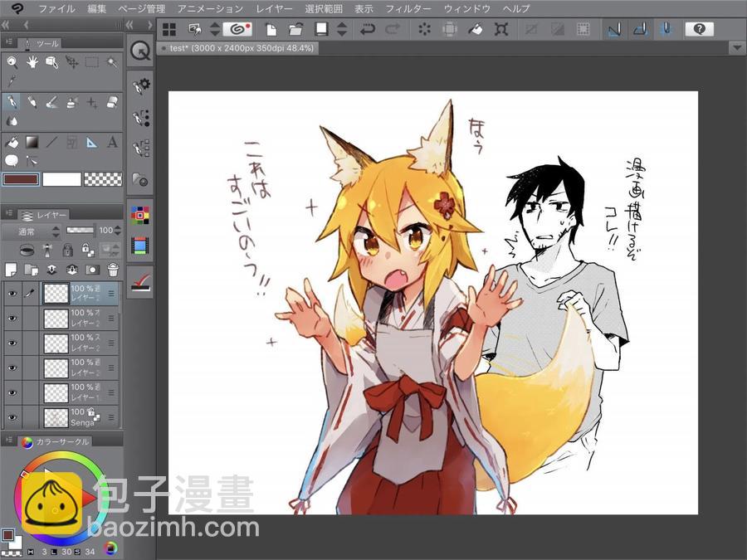Toggle Lock Transparent Pixels icon
Viewport: 747px width, 560px height.
(88, 250)
